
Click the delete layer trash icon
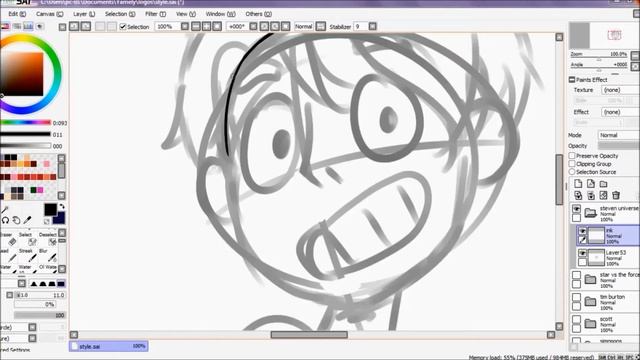point(616,196)
